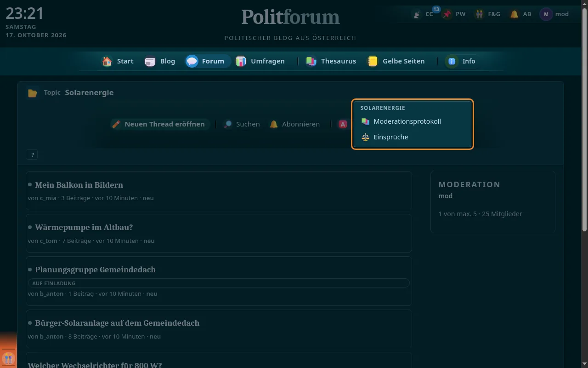Click the Politforum site logo

[290, 17]
